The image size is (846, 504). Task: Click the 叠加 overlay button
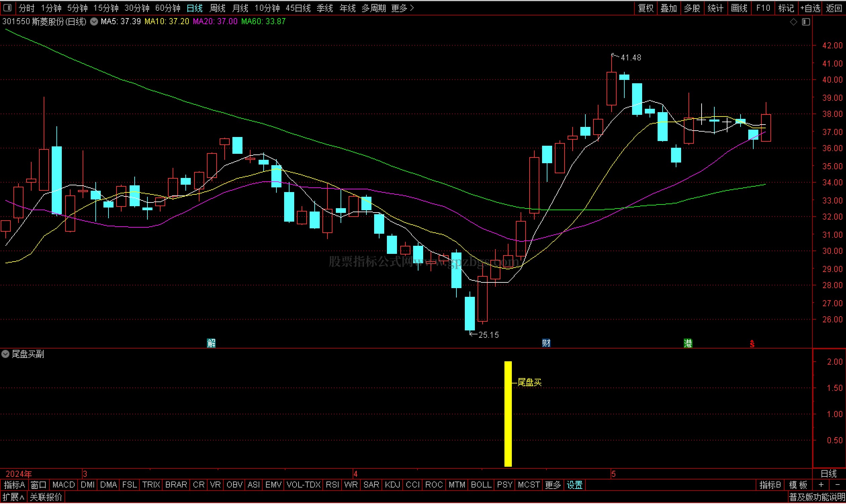pos(669,8)
